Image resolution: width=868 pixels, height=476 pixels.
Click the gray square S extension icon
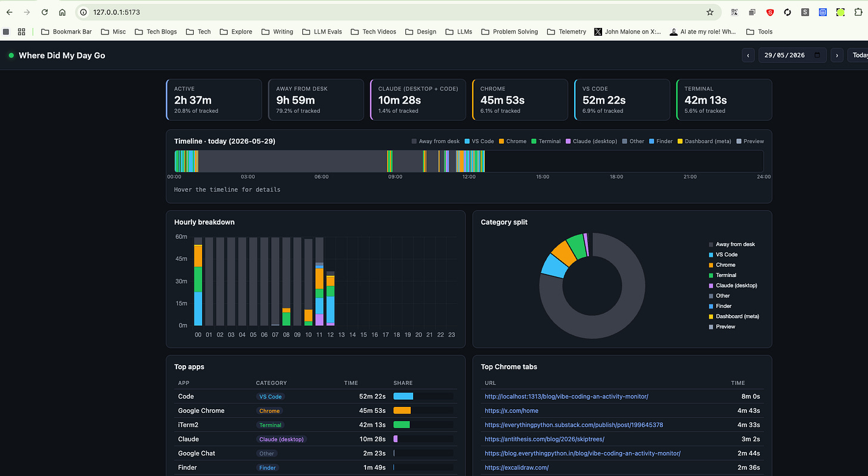[x=805, y=12]
